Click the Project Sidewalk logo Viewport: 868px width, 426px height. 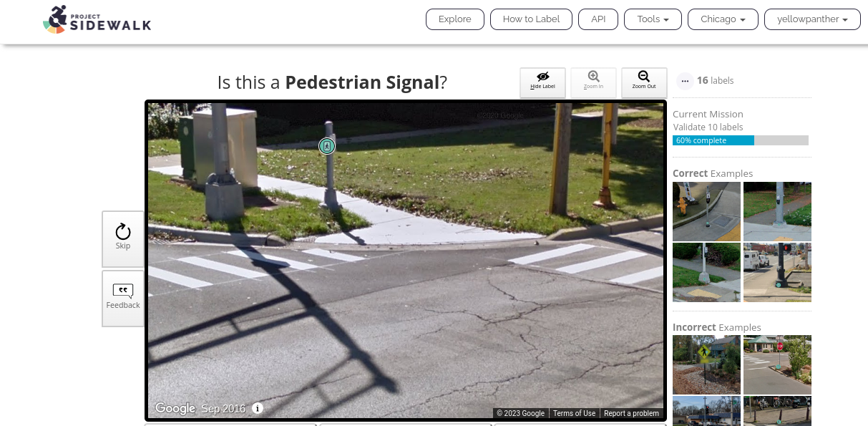click(x=97, y=19)
